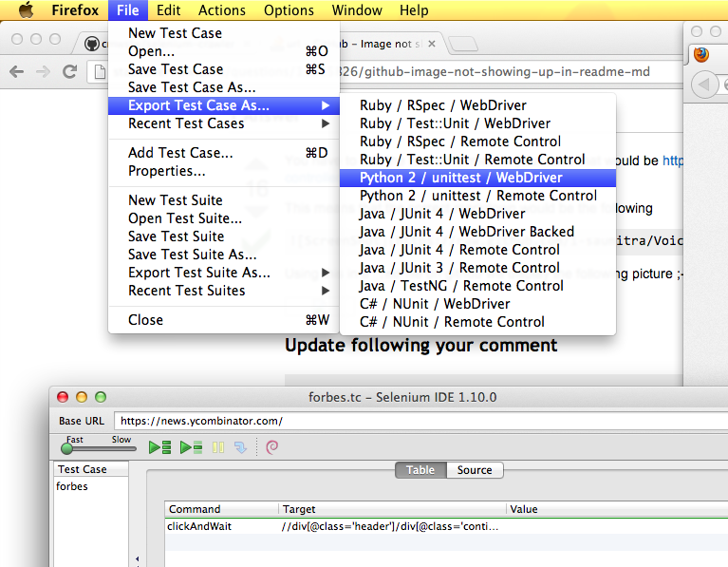728x567 pixels.
Task: Play entire test suite in Selenium IDE
Action: click(x=159, y=447)
